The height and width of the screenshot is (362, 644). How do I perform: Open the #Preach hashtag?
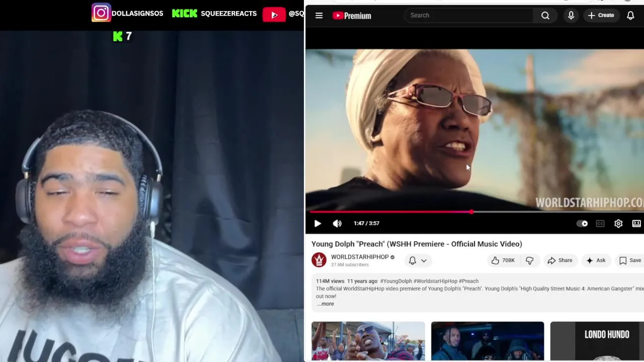tap(468, 281)
